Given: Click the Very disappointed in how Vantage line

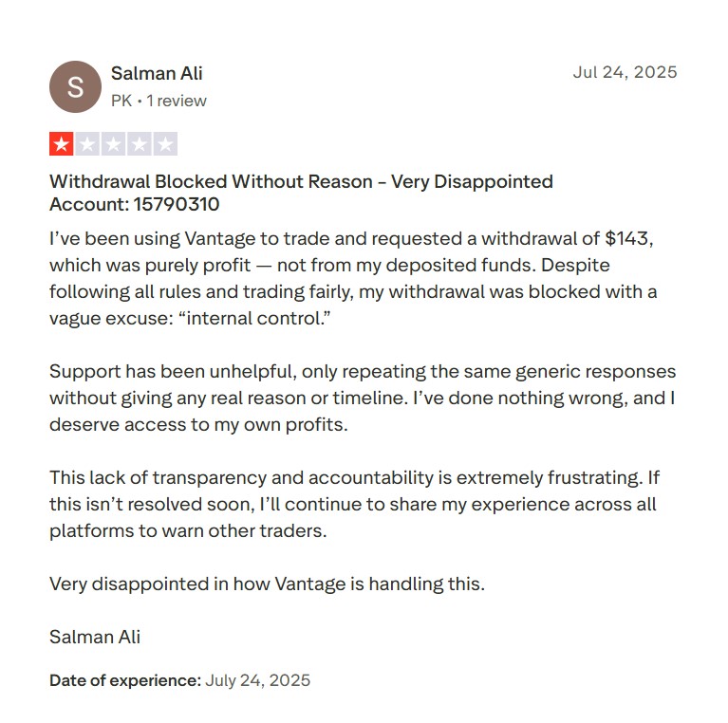Looking at the screenshot, I should pyautogui.click(x=267, y=584).
